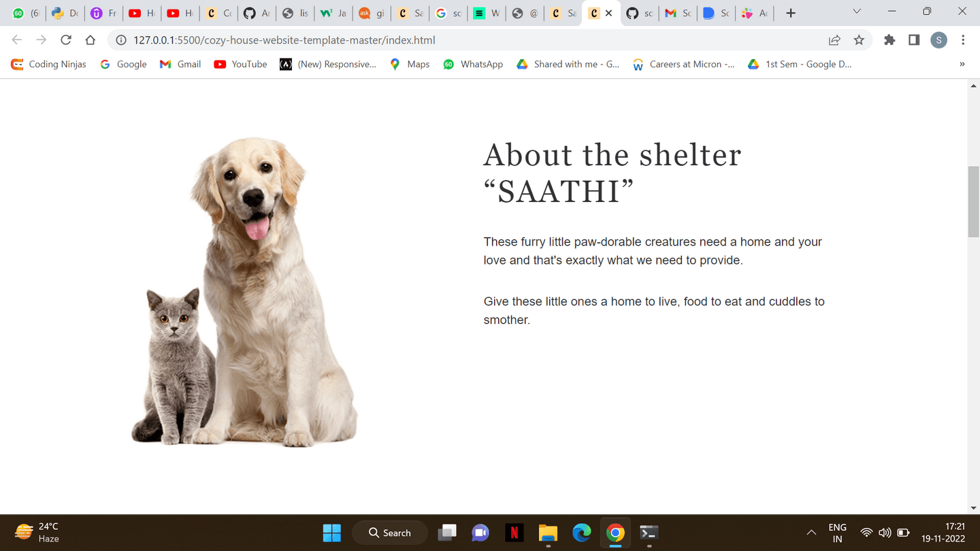Show more bookmarks with double chevron
This screenshot has height=551, width=980.
(962, 64)
